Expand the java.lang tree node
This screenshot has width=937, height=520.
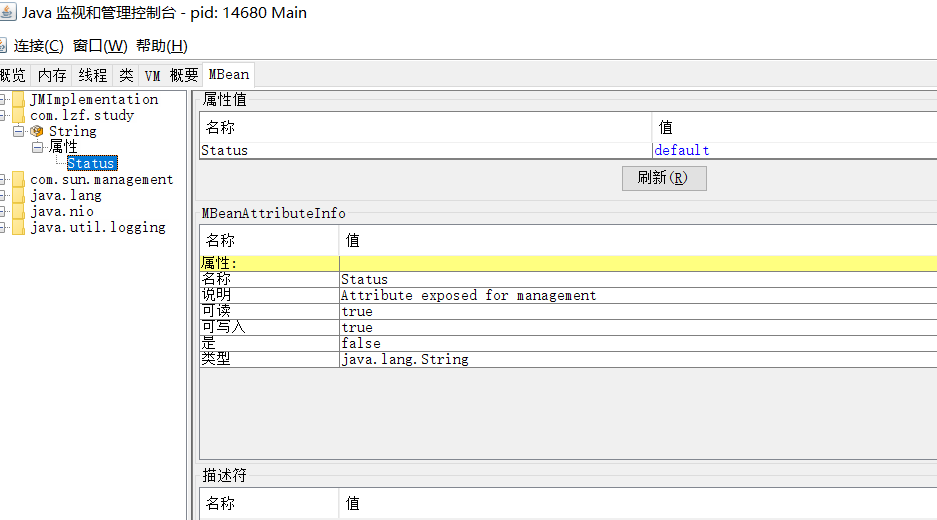[x=2, y=195]
